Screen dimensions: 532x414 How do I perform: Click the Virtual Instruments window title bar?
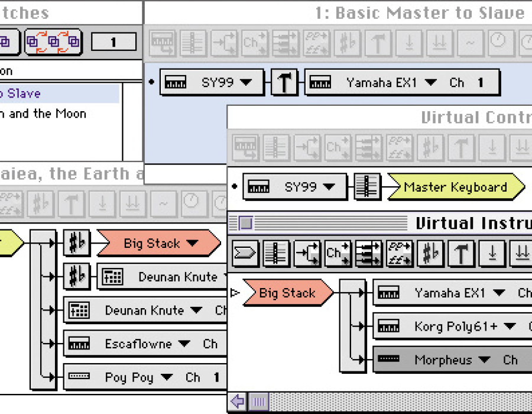[x=380, y=224]
